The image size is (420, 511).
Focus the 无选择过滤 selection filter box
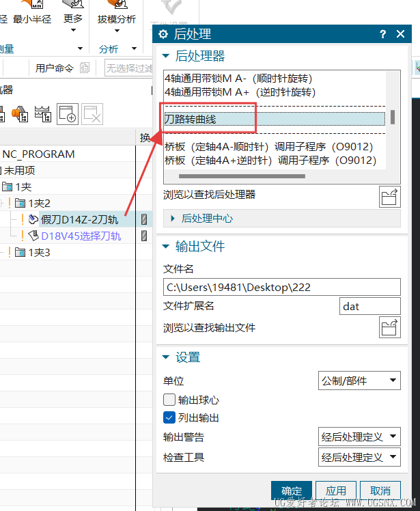click(x=128, y=68)
